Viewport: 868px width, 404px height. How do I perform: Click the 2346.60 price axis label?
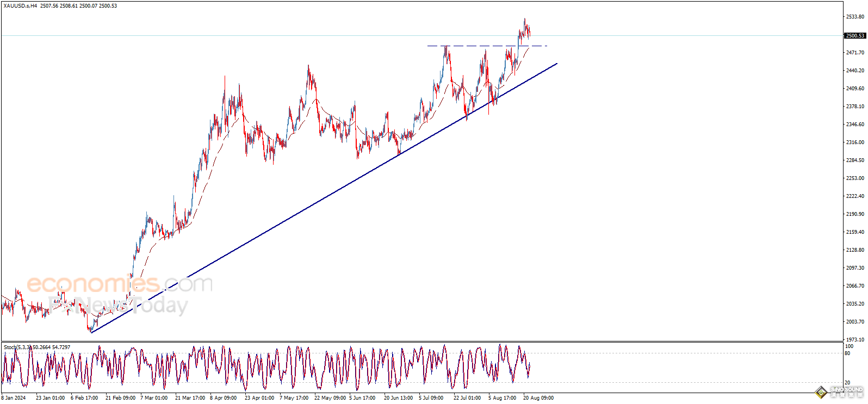855,125
